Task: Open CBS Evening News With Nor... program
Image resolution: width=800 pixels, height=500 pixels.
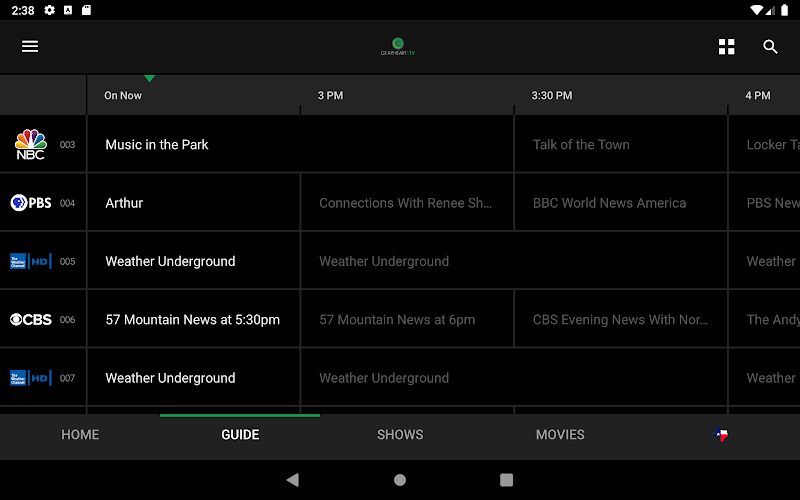Action: [x=621, y=319]
